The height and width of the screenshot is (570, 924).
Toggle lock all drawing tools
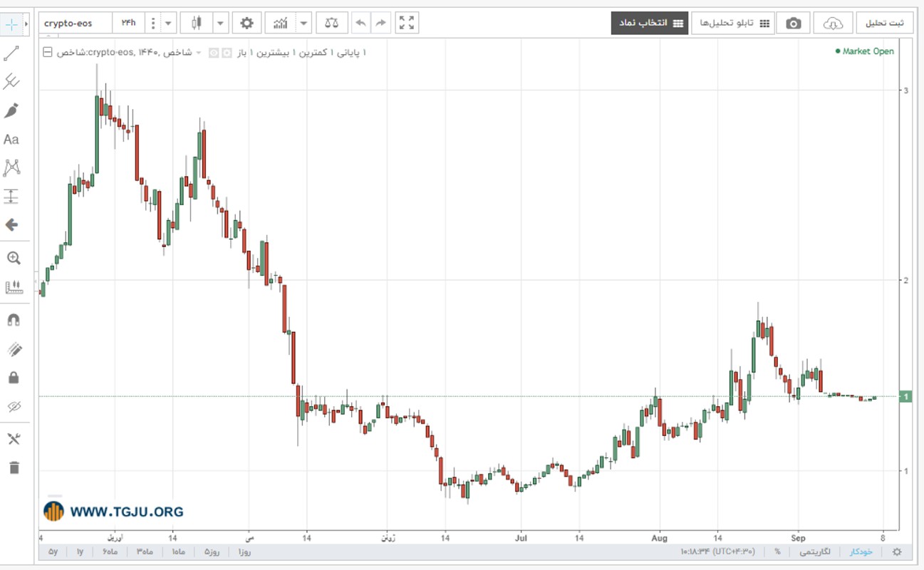[13, 378]
